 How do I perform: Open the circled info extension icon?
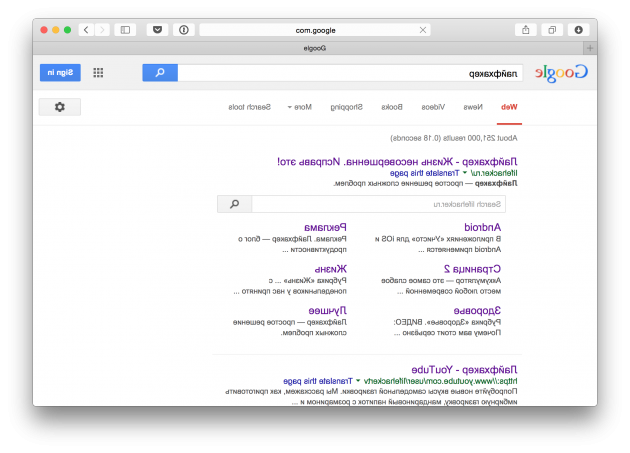click(x=184, y=30)
